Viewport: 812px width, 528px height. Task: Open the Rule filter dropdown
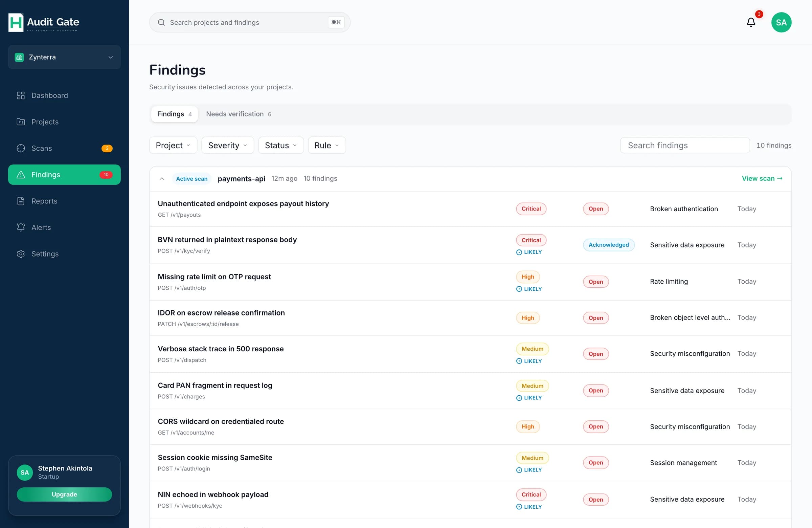327,146
